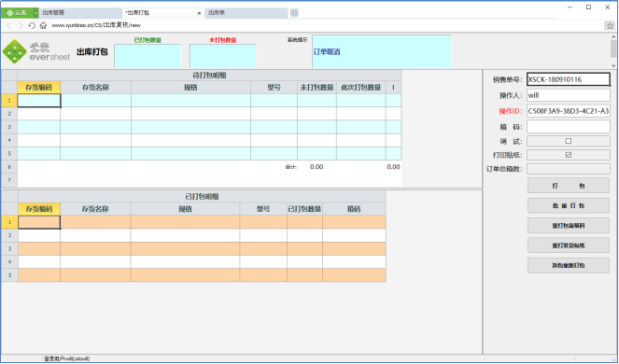Go to home via house icon

click(x=43, y=25)
